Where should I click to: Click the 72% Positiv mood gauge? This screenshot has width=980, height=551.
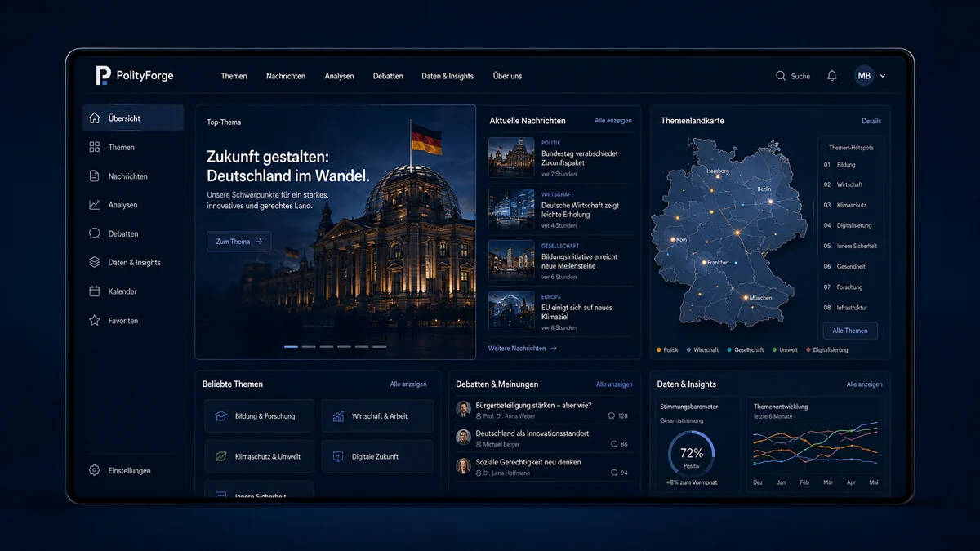point(692,454)
